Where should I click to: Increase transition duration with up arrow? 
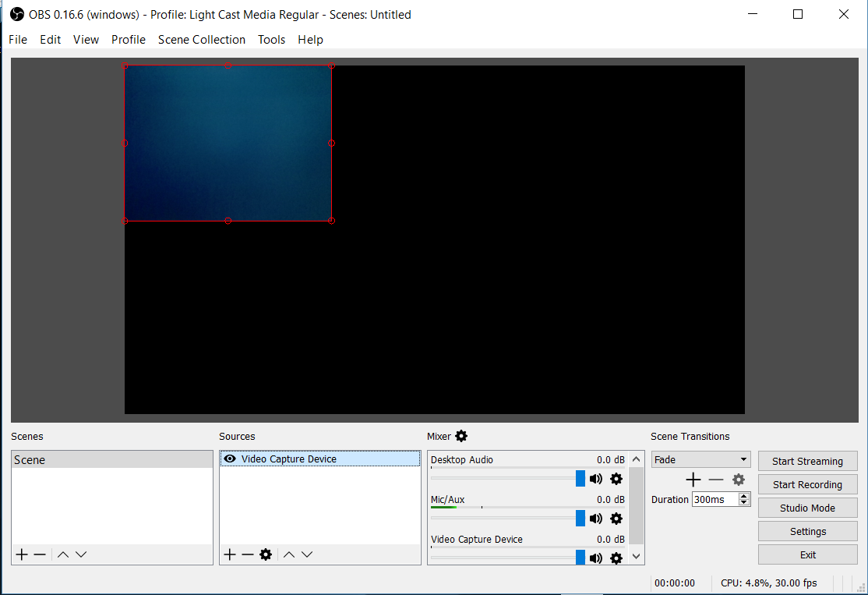tap(744, 496)
